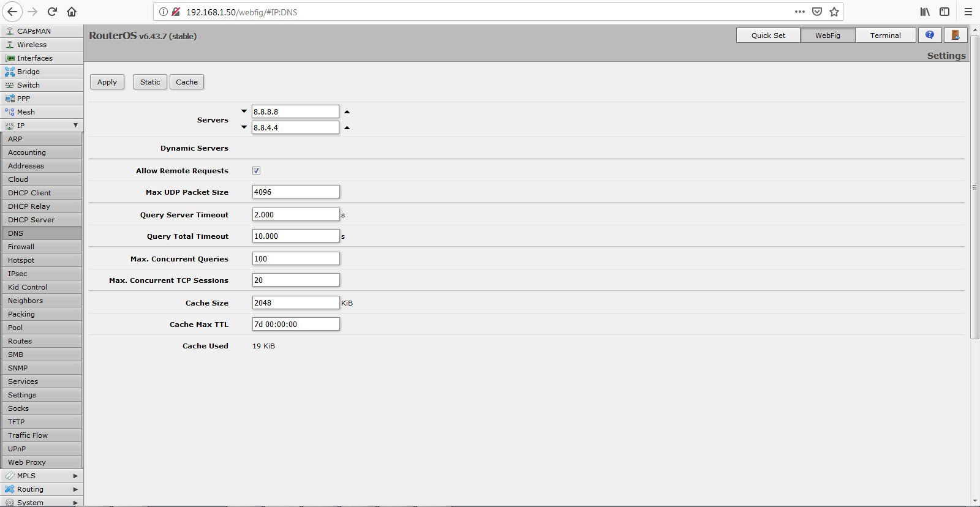The height and width of the screenshot is (507, 980).
Task: Open the DNS Cache list
Action: point(187,82)
